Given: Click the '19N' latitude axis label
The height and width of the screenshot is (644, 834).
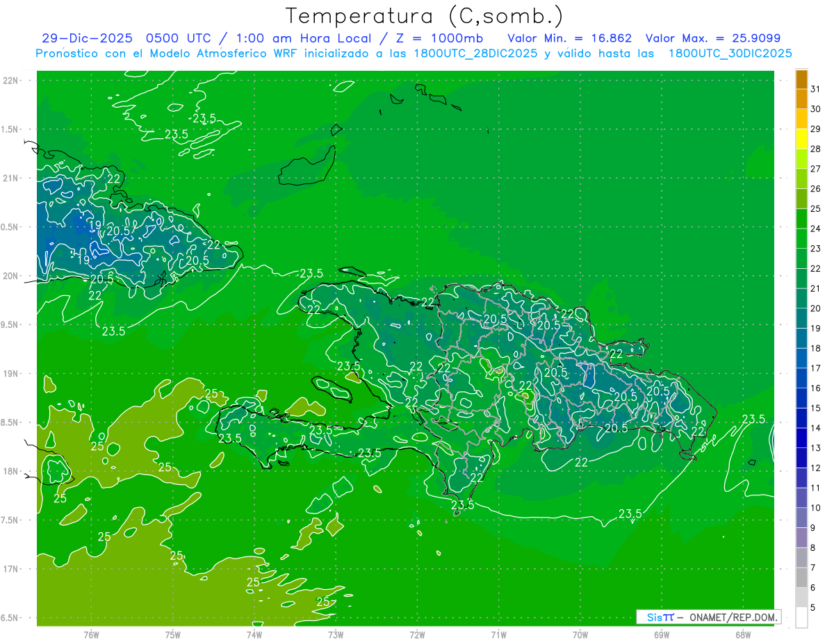Looking at the screenshot, I should tap(10, 374).
